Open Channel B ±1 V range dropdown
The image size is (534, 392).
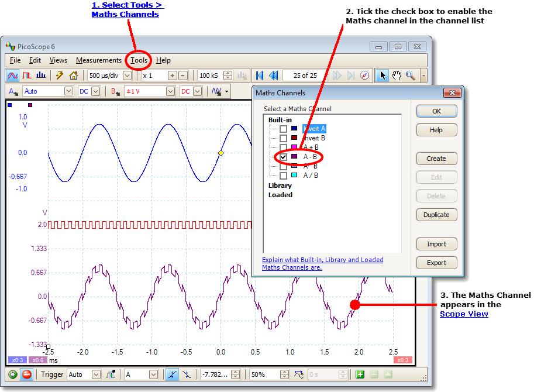(x=171, y=91)
